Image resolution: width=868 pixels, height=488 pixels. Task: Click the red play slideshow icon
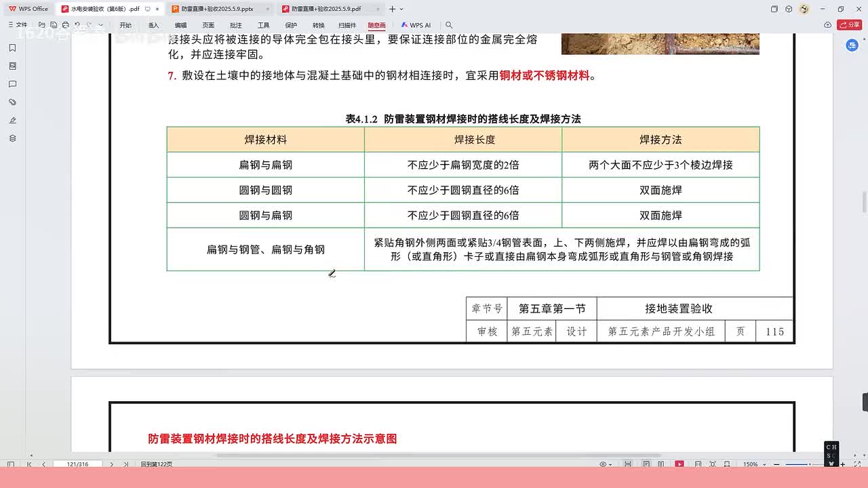(x=679, y=464)
